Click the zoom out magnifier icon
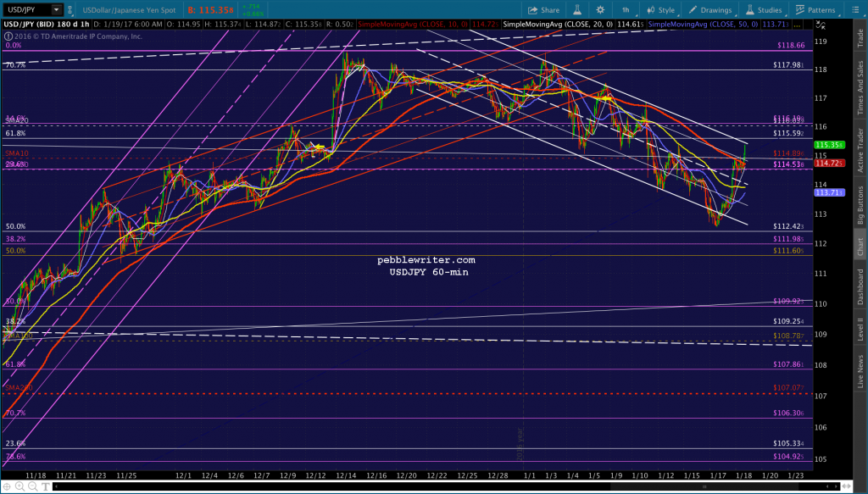This screenshot has height=494, width=868. pos(33,486)
